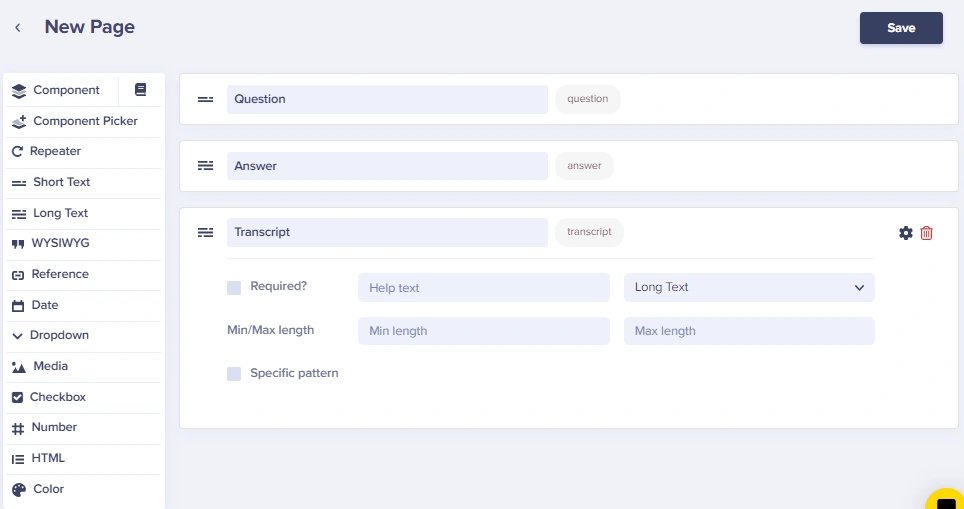The width and height of the screenshot is (964, 509).
Task: Add a Dropdown field from sidebar
Action: click(x=84, y=336)
